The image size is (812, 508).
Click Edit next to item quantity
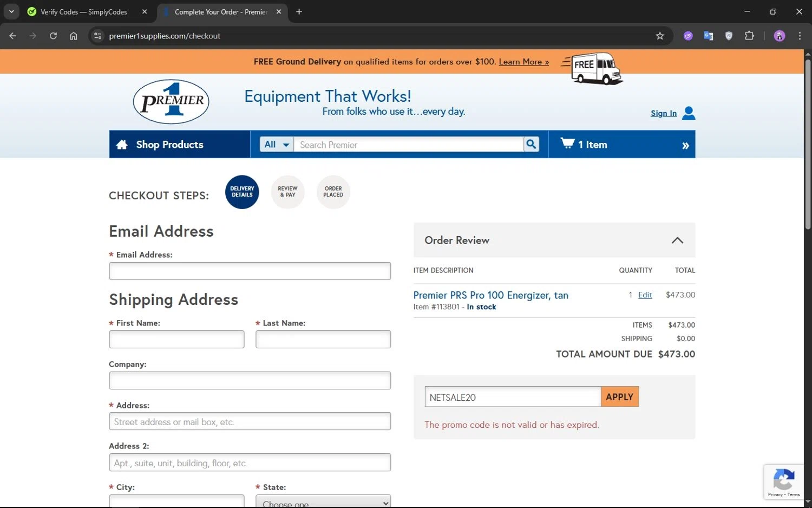click(645, 295)
